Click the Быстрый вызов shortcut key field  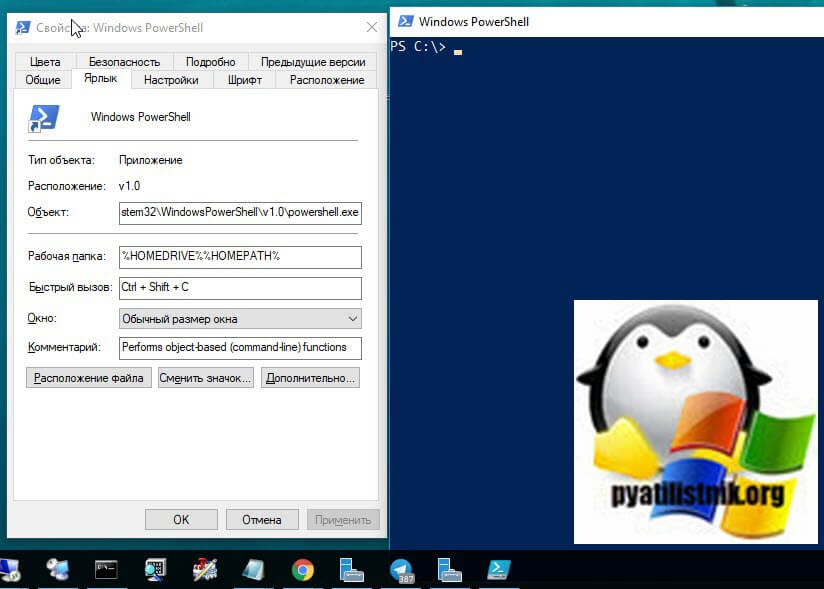pos(240,288)
